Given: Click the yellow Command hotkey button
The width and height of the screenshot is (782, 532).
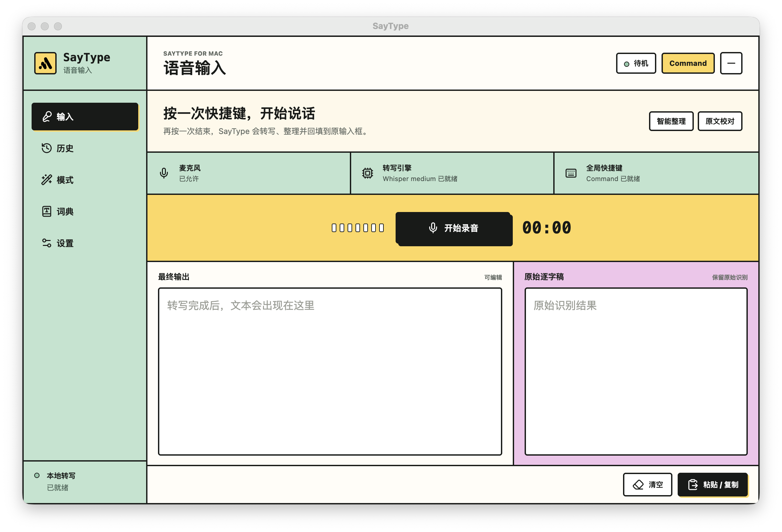Looking at the screenshot, I should click(x=688, y=63).
